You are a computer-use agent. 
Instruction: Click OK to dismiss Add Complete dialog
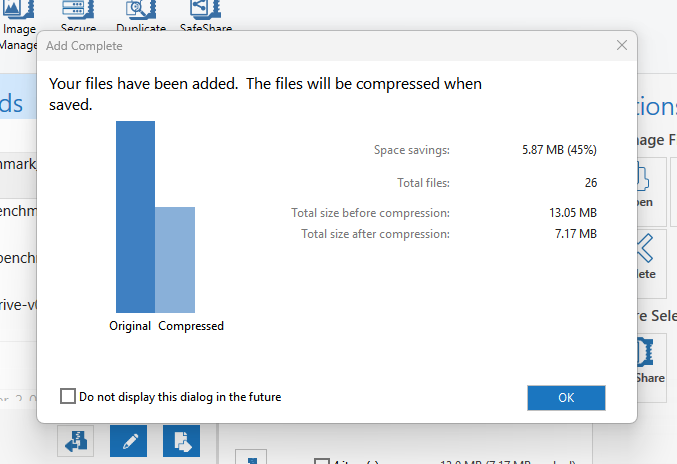coord(566,397)
